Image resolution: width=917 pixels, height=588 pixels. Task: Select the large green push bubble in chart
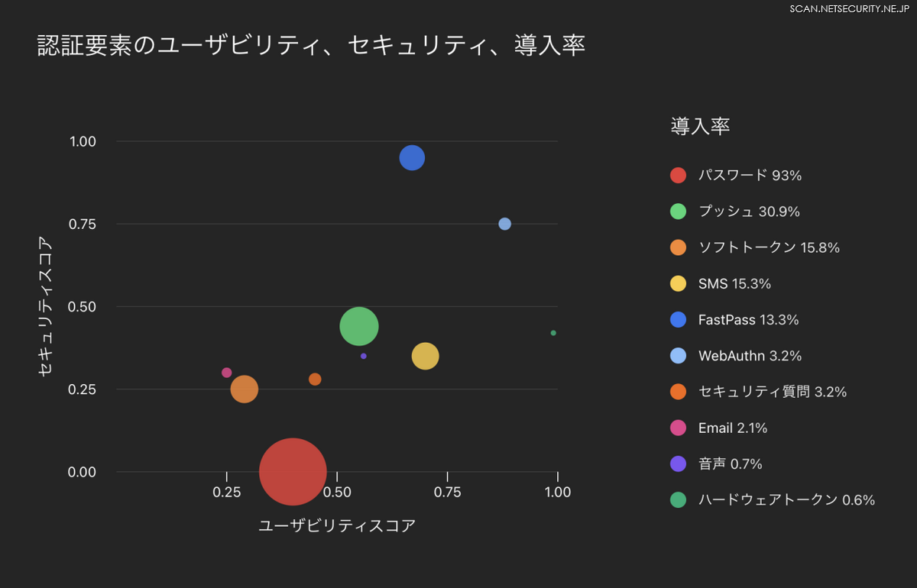pos(358,327)
